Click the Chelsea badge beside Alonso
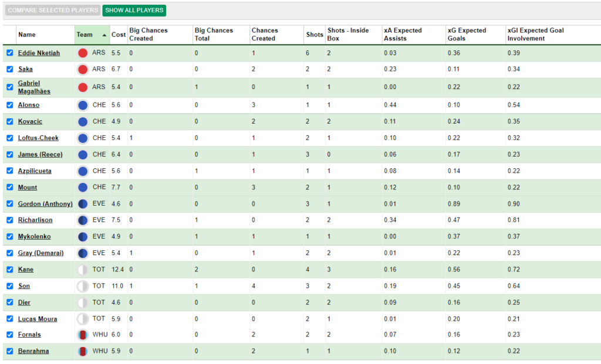 pos(83,105)
